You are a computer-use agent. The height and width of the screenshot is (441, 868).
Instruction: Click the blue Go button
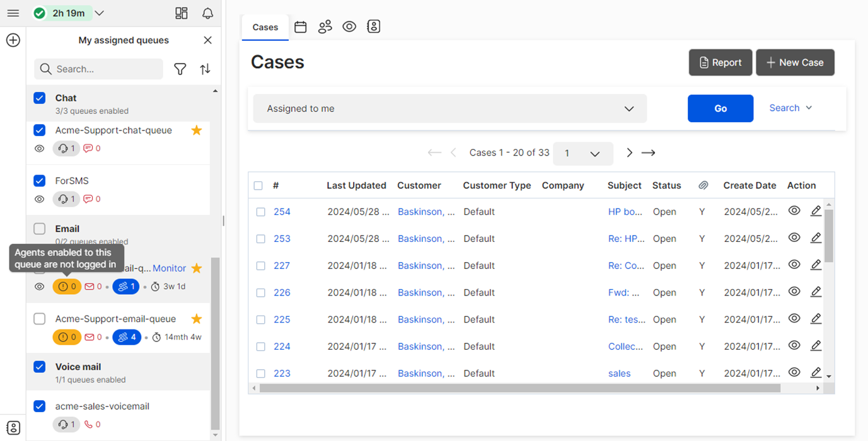pos(720,108)
